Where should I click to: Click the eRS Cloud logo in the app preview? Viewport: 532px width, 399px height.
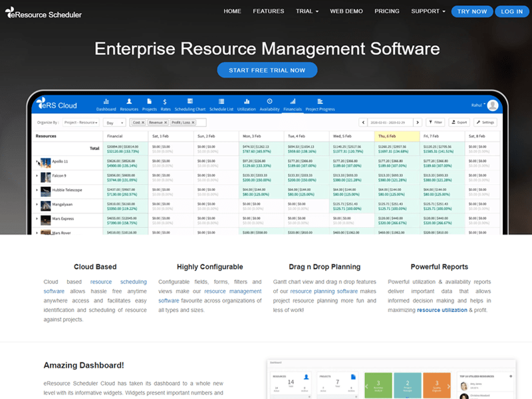(57, 104)
